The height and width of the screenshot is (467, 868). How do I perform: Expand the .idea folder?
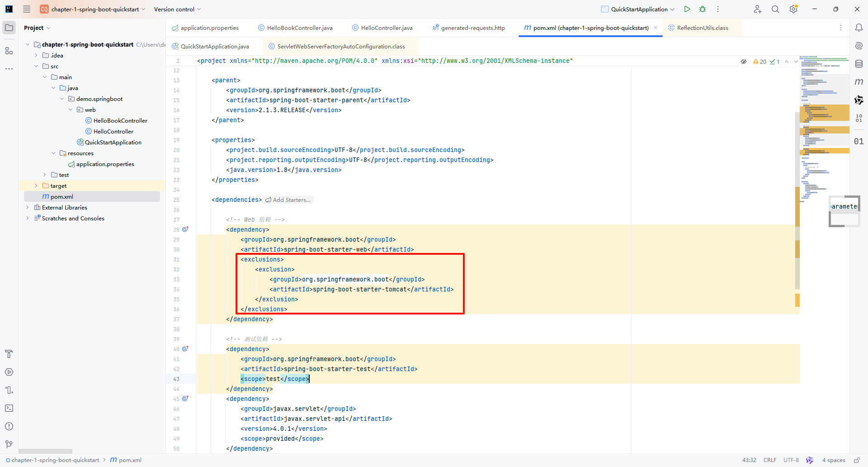point(36,55)
